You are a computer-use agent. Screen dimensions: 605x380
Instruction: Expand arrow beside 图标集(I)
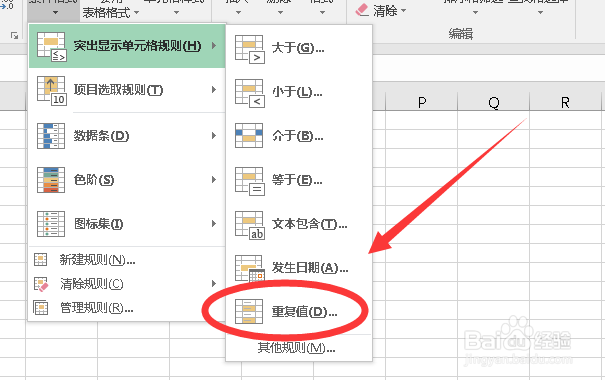(214, 224)
